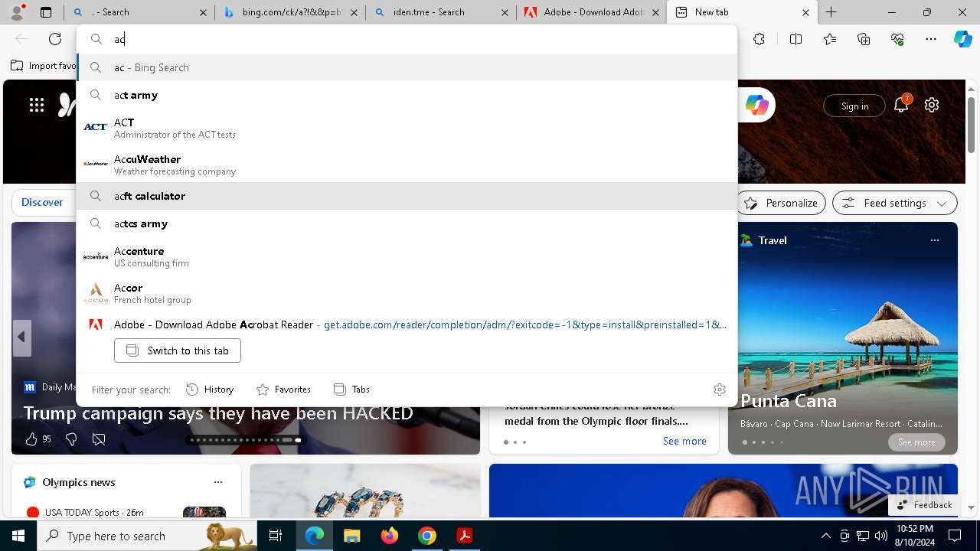Viewport: 980px width, 551px height.
Task: Click Switch to this tab button
Action: [x=178, y=350]
